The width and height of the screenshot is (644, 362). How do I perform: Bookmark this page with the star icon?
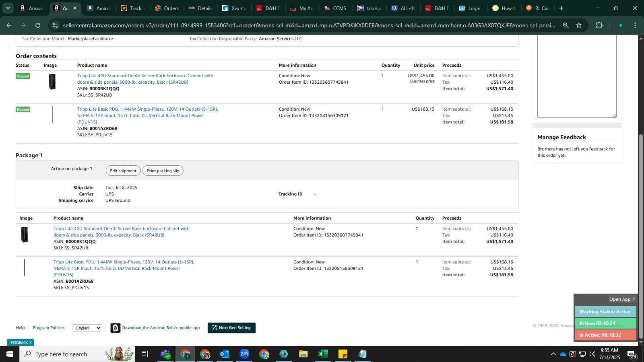tap(579, 25)
